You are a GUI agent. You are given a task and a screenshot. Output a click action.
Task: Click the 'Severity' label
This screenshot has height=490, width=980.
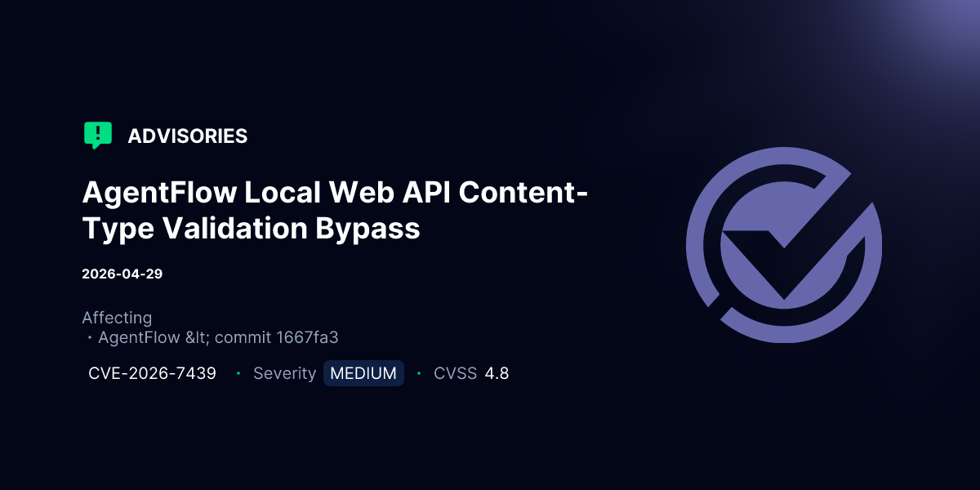(284, 373)
